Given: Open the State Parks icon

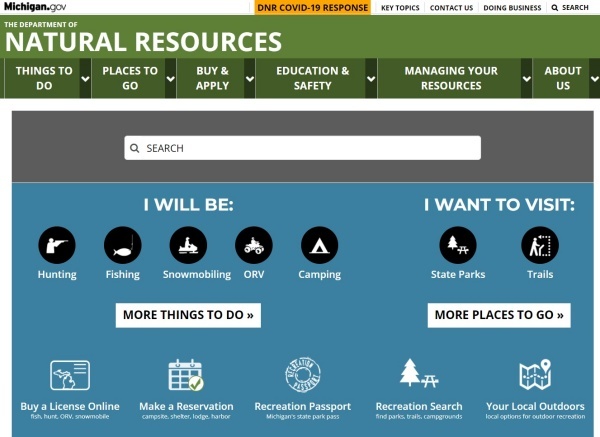Looking at the screenshot, I should coord(458,245).
